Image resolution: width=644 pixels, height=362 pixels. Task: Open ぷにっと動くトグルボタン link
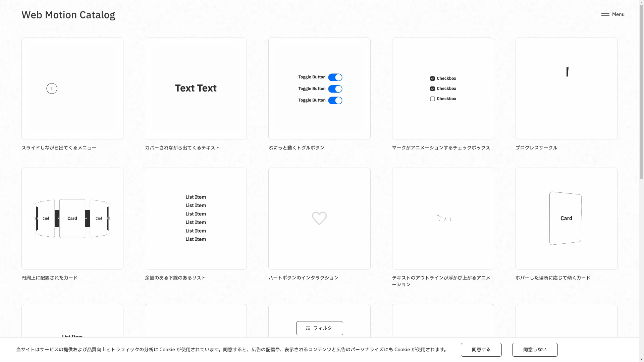(x=296, y=148)
